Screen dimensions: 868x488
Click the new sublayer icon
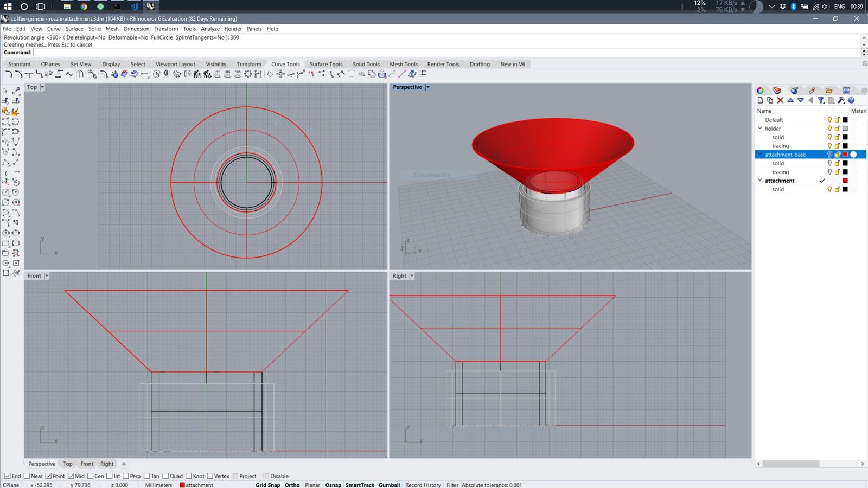pyautogui.click(x=770, y=100)
